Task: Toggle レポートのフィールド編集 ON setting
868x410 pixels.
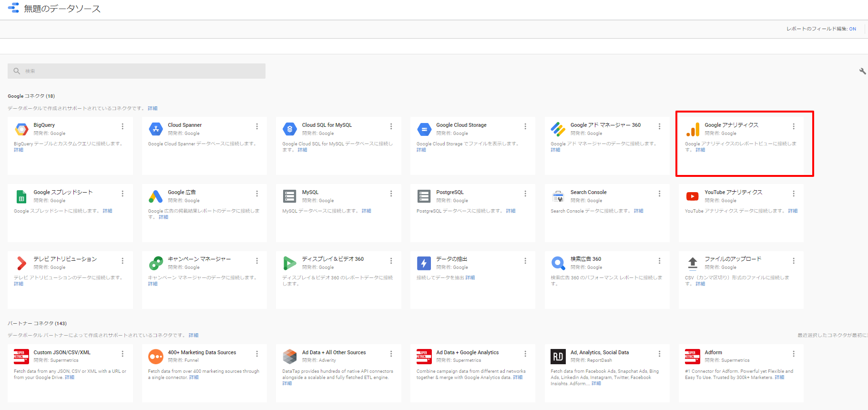Action: [x=821, y=29]
